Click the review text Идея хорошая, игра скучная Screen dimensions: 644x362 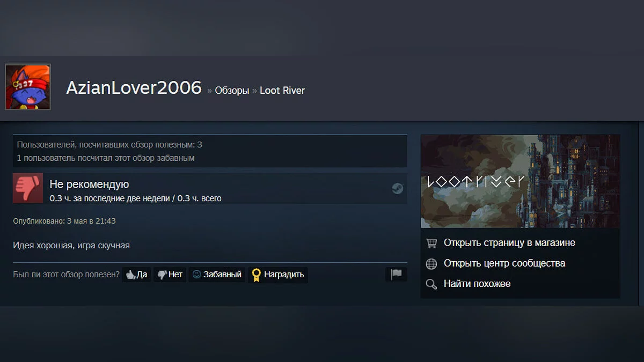(71, 246)
